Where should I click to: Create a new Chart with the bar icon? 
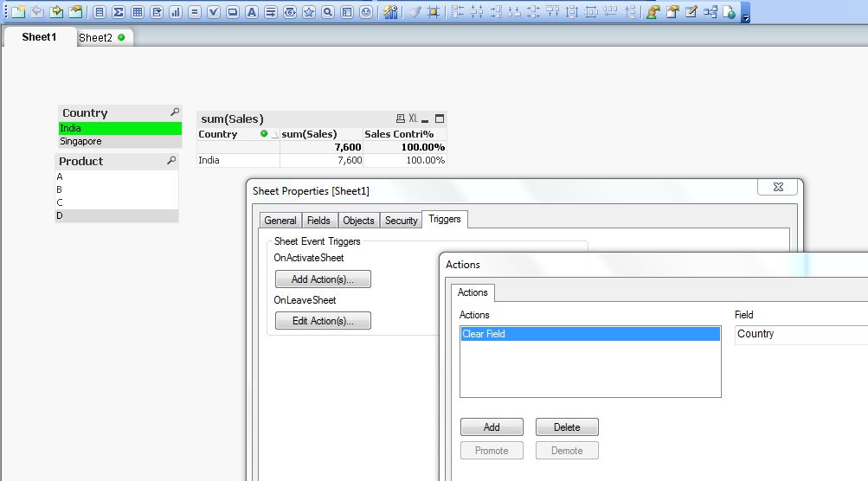(x=176, y=11)
